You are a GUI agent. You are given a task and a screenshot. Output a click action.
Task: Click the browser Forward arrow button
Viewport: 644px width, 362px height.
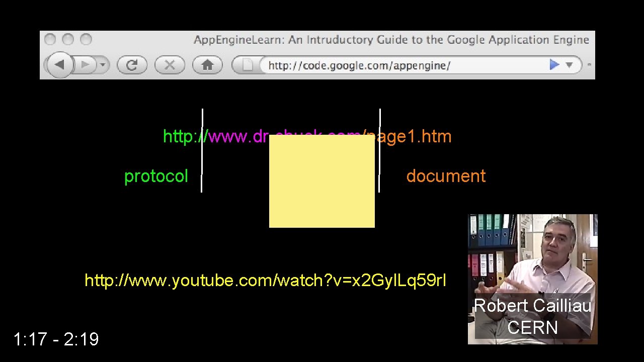(x=85, y=65)
